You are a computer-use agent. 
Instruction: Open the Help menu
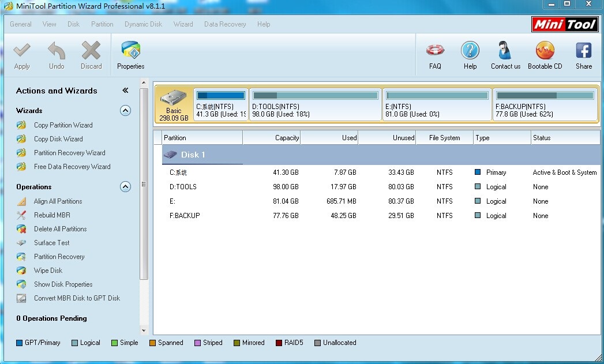click(x=264, y=24)
